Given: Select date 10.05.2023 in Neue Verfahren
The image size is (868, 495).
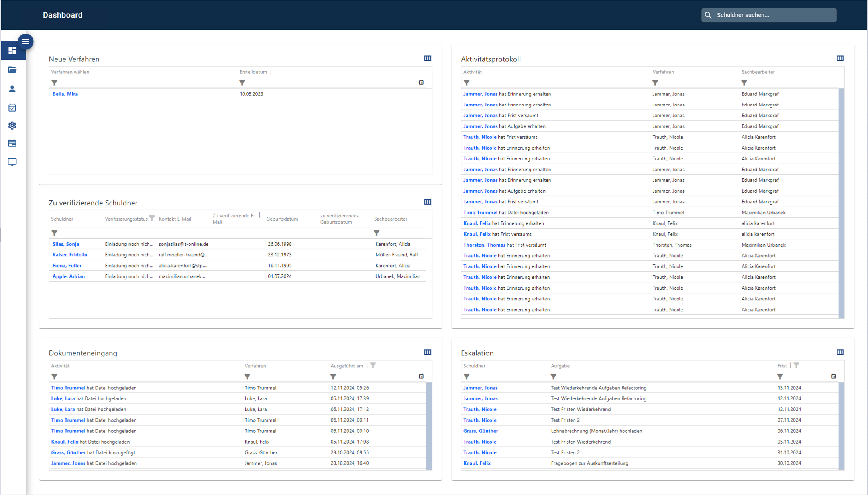Looking at the screenshot, I should [251, 94].
